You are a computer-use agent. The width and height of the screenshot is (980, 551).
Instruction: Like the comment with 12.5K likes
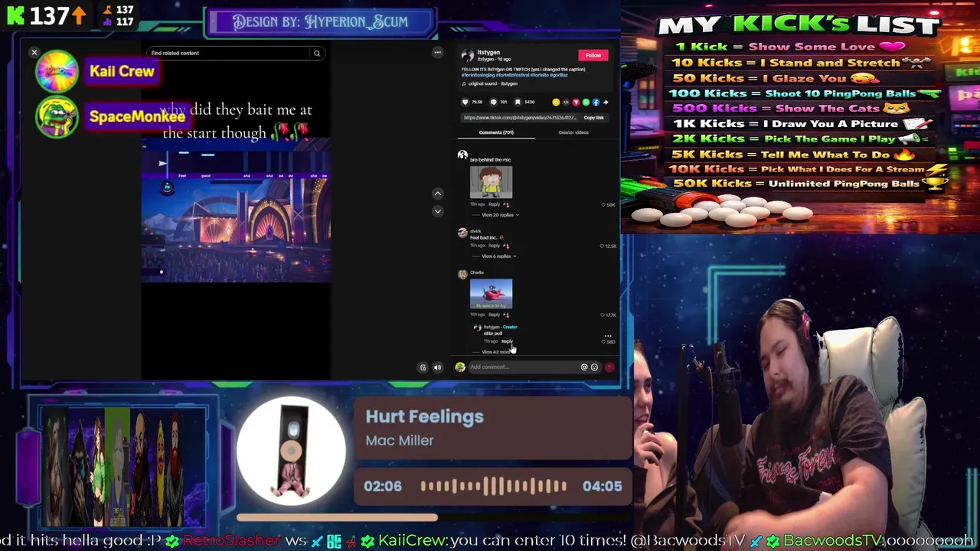click(603, 246)
